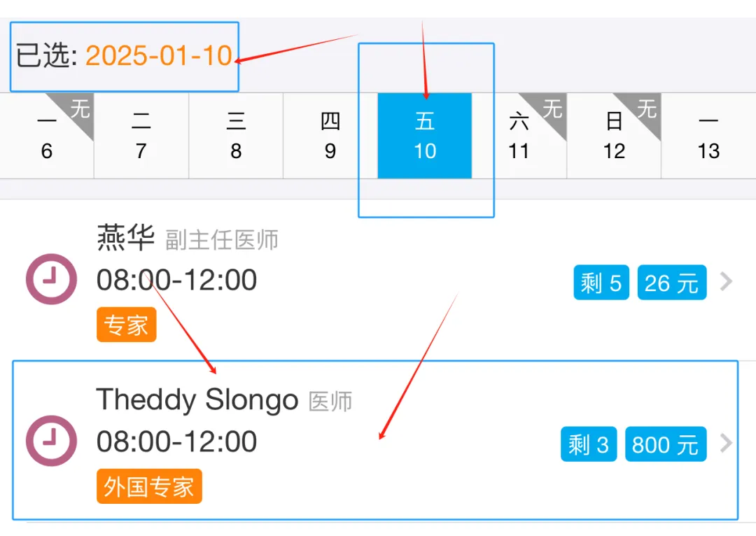Open the chevron arrow for 燕华's appointment
This screenshot has width=756, height=536.
pos(726,281)
